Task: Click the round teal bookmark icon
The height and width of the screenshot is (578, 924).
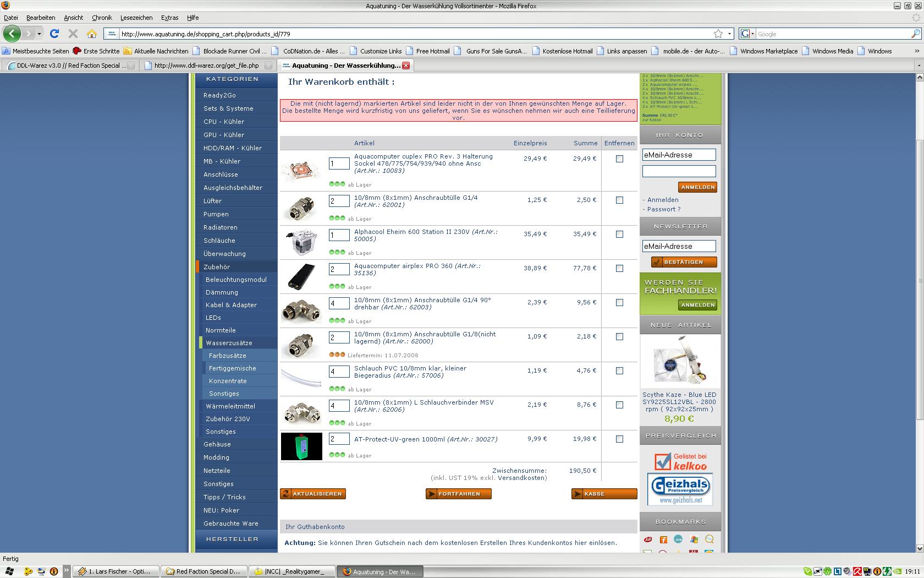Action: 678,539
